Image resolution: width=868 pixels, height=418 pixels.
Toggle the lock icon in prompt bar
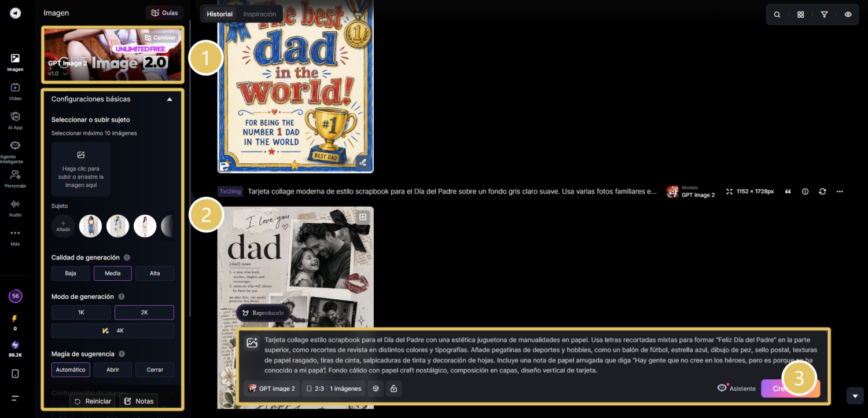pos(393,388)
